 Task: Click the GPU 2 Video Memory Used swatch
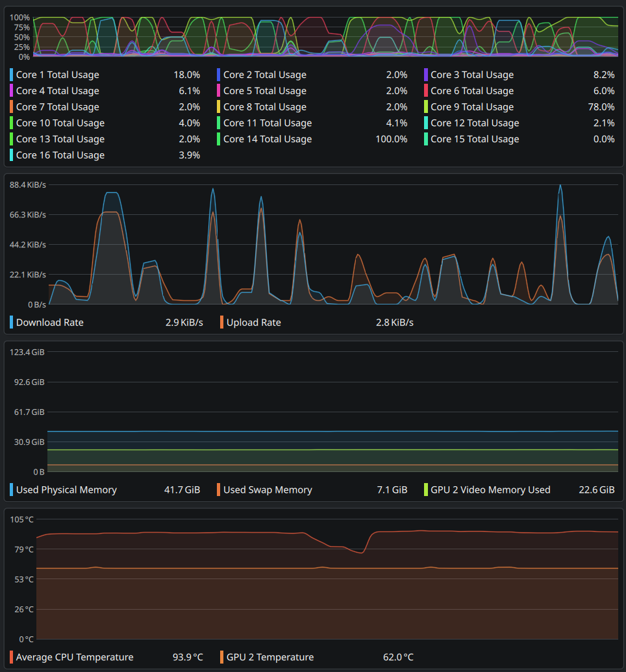pos(426,490)
